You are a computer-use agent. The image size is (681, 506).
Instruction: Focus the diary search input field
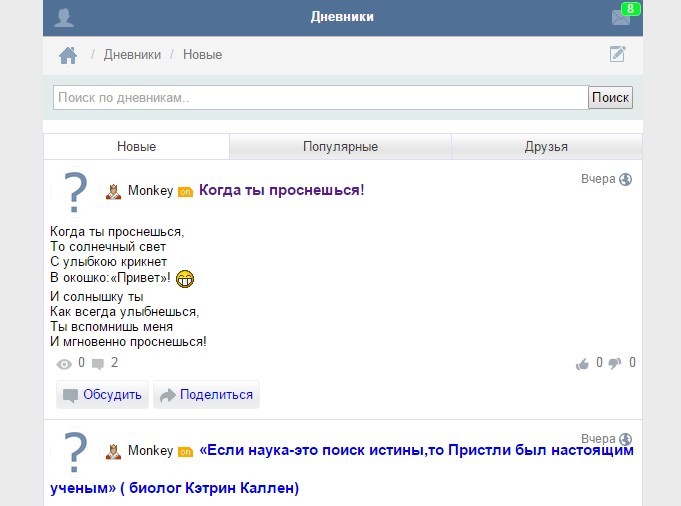[x=320, y=98]
